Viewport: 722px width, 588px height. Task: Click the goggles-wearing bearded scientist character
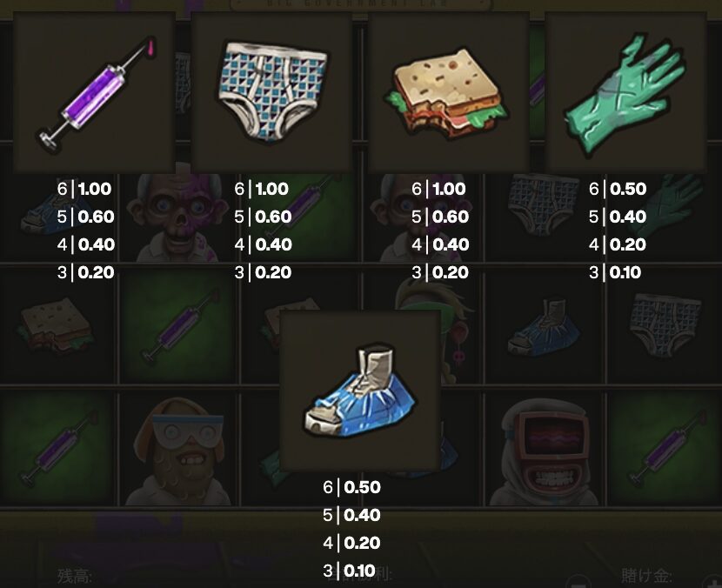coord(178,451)
